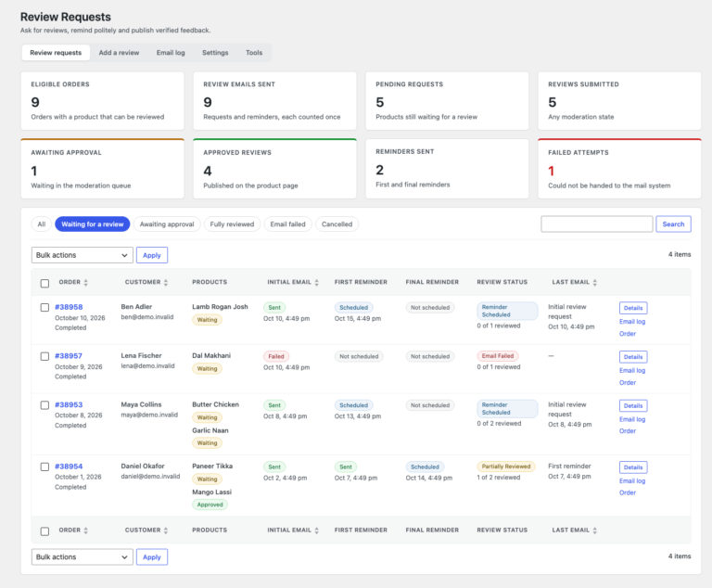Click the Awaiting Approval stat card
Screen dimensions: 712x588
click(x=103, y=169)
